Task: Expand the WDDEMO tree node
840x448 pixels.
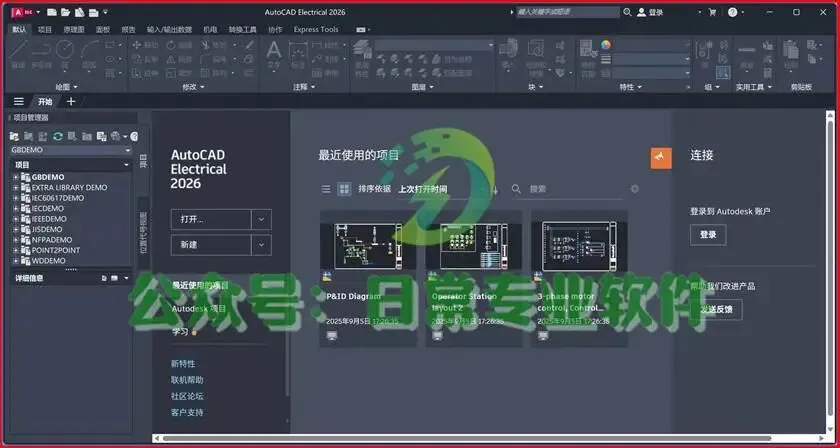Action: [x=16, y=261]
